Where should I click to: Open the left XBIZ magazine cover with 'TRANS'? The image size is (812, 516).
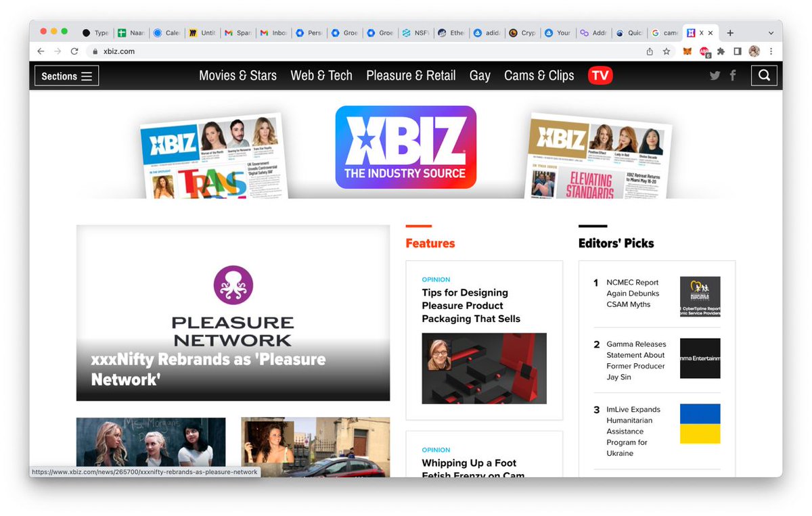pyautogui.click(x=213, y=157)
